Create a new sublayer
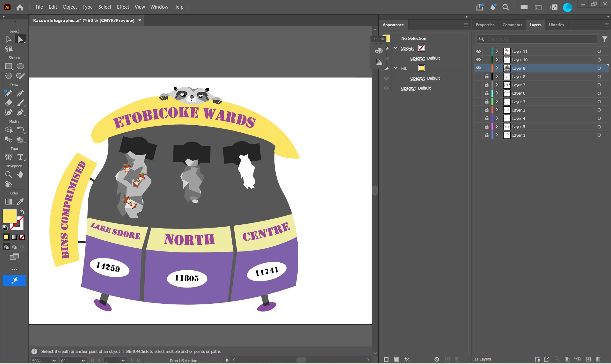611x364 pixels. pos(578,359)
